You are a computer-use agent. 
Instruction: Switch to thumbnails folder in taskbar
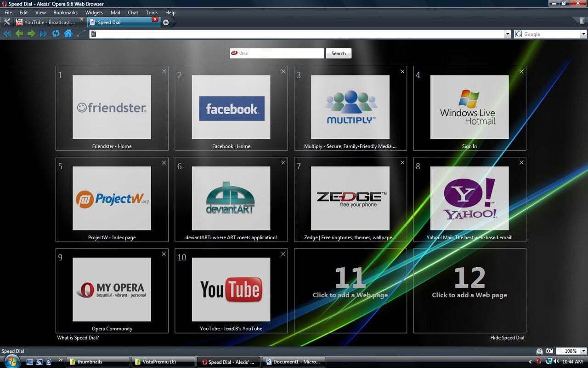tap(98, 362)
